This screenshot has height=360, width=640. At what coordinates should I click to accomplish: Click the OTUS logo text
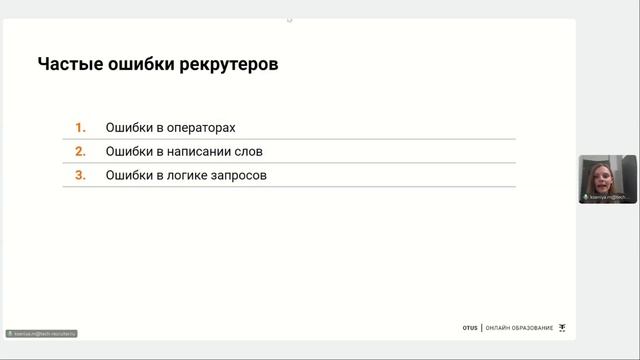(470, 328)
